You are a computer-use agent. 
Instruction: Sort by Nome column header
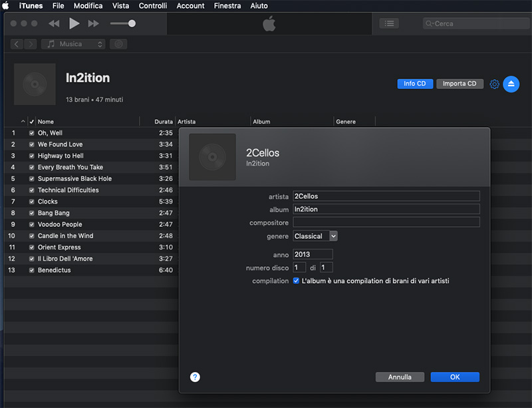(46, 122)
